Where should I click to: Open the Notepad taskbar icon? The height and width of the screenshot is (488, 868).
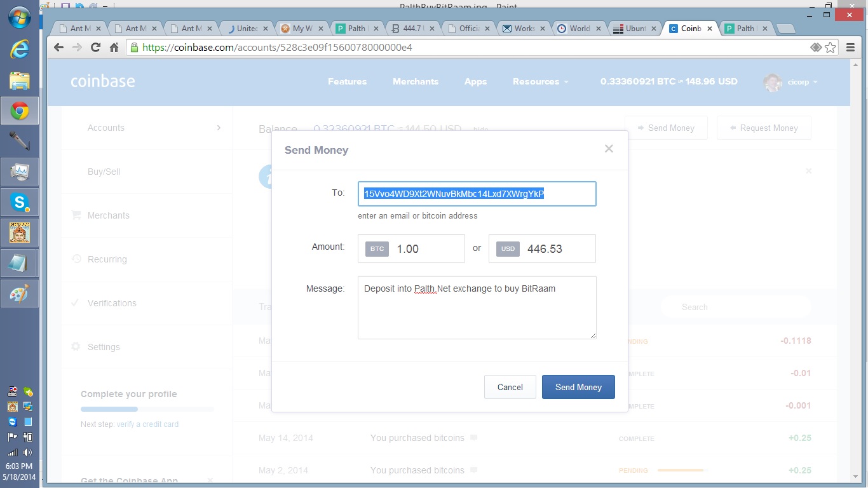tap(20, 264)
